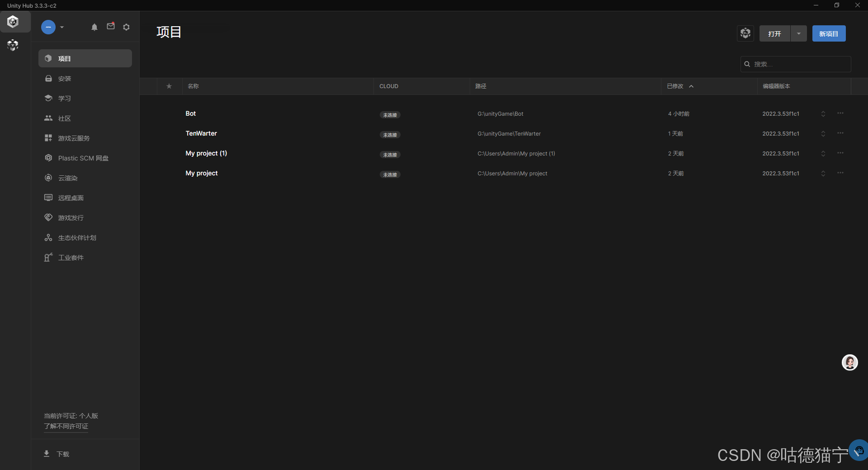This screenshot has width=868, height=470.
Task: Sort by 名称 column header
Action: 193,86
